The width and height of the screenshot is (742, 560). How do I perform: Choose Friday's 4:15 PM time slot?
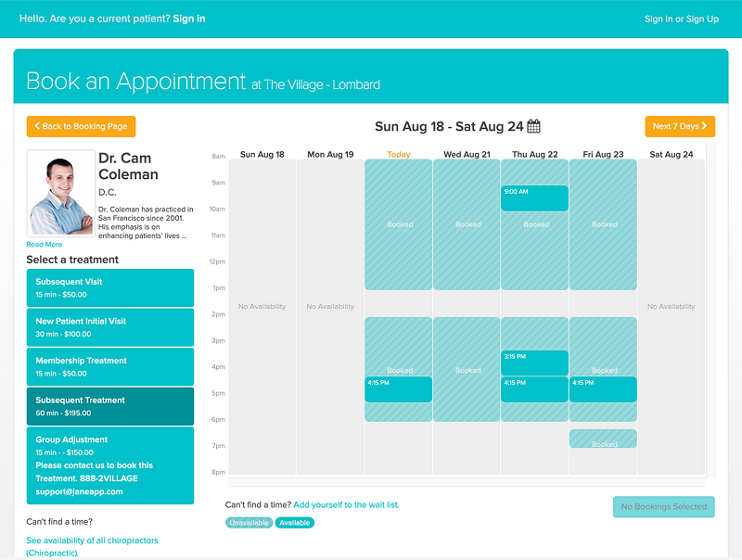tap(603, 389)
